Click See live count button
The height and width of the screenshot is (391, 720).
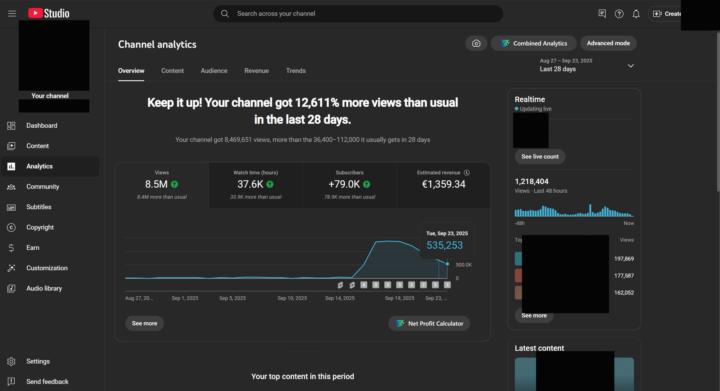tap(540, 156)
